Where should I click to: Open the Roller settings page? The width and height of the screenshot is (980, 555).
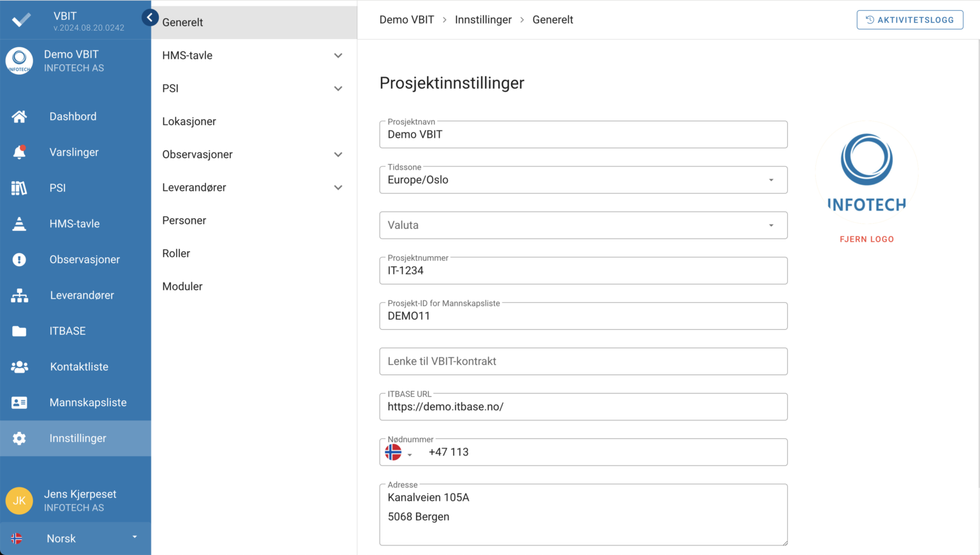[x=176, y=253]
